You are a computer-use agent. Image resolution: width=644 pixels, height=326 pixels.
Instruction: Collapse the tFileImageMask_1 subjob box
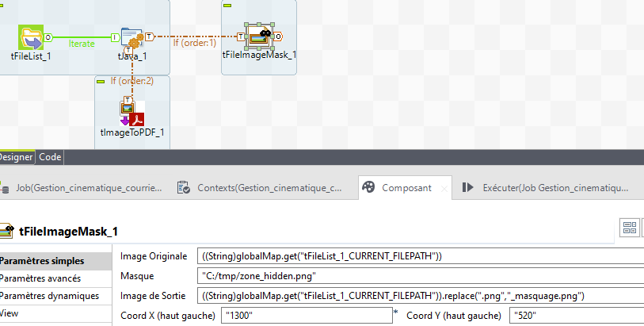point(227,6)
